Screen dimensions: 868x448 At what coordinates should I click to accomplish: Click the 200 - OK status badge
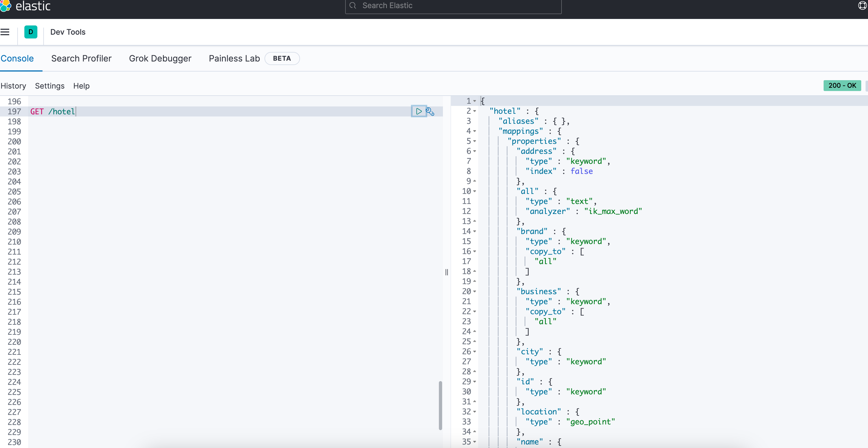point(842,86)
